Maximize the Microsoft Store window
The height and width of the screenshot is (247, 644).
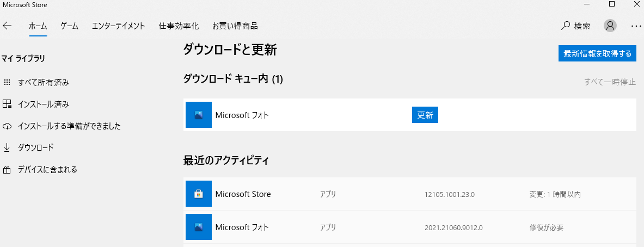pos(611,4)
